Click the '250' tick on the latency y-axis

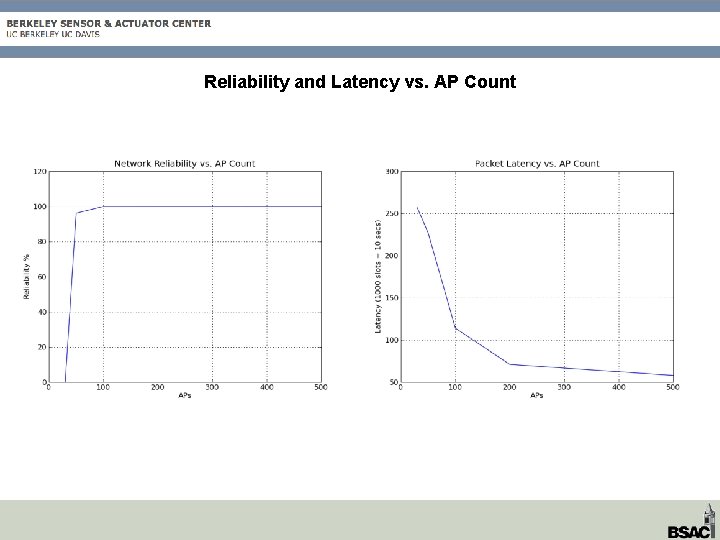392,214
